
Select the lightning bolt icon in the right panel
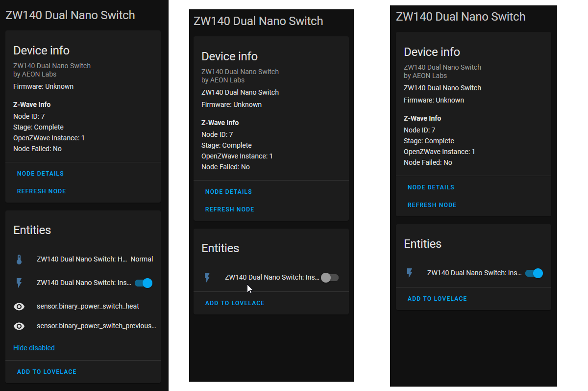(410, 273)
